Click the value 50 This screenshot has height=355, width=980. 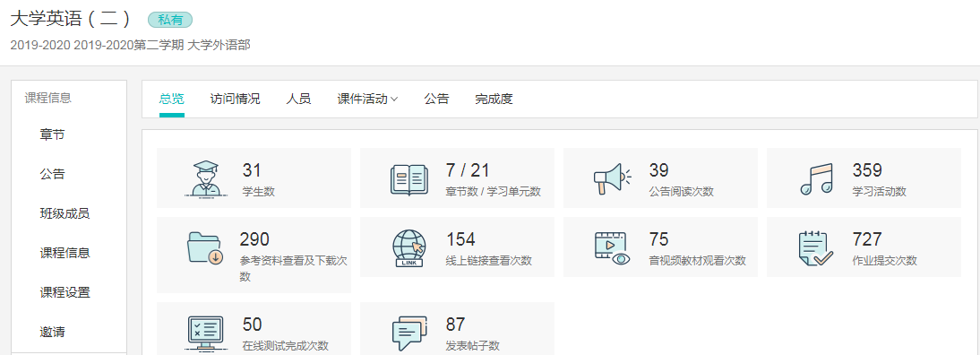[252, 325]
